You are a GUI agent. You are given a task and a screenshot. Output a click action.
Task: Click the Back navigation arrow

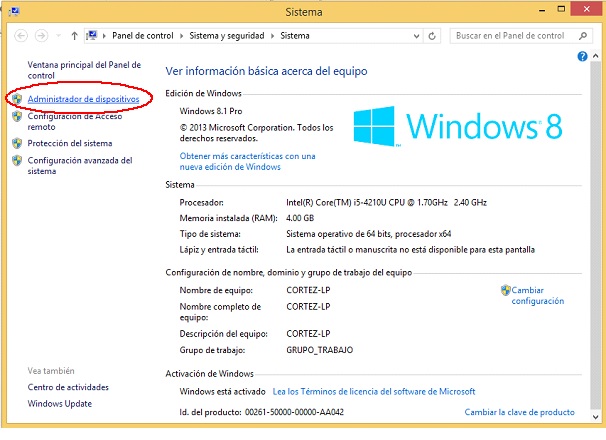(21, 36)
